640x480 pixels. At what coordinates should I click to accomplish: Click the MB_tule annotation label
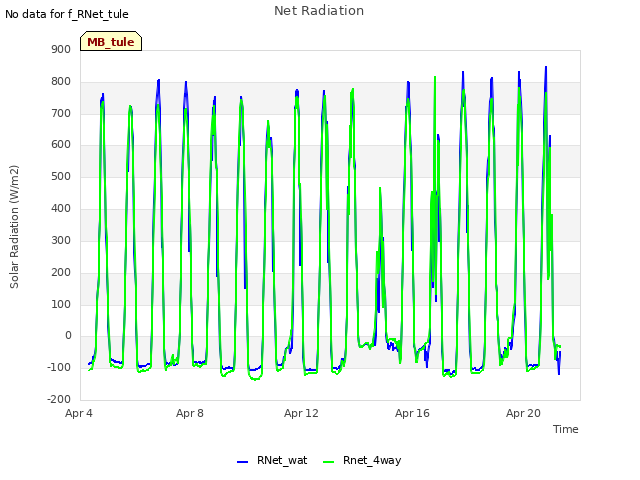(111, 41)
